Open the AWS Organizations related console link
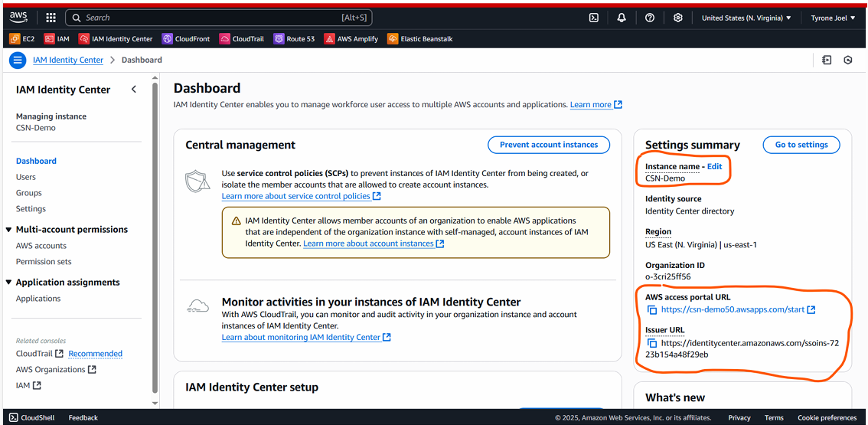The image size is (868, 425). (56, 370)
